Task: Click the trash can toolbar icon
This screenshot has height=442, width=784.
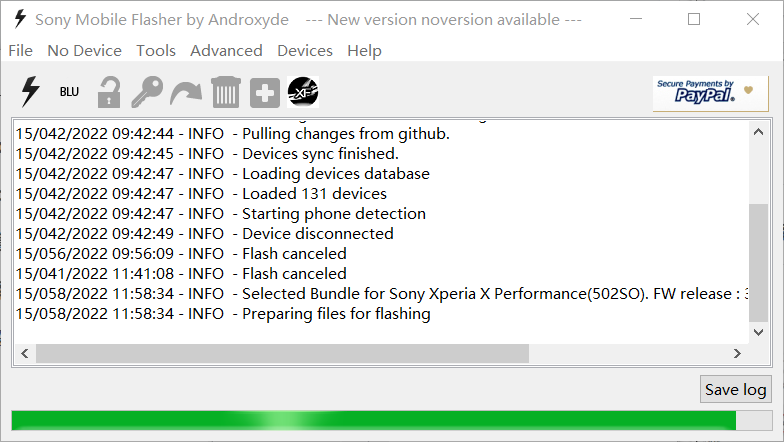Action: 226,92
